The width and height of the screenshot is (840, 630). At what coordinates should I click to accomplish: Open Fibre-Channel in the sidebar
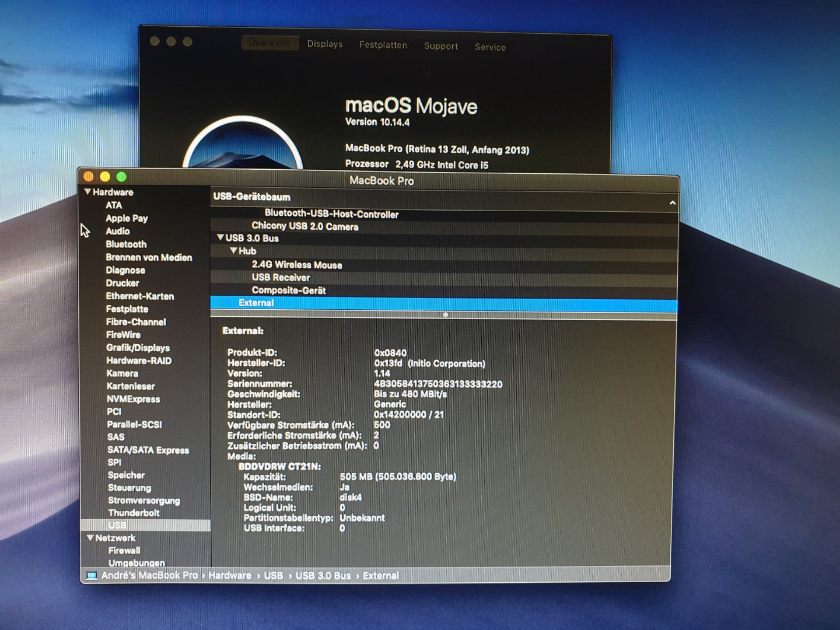(136, 322)
